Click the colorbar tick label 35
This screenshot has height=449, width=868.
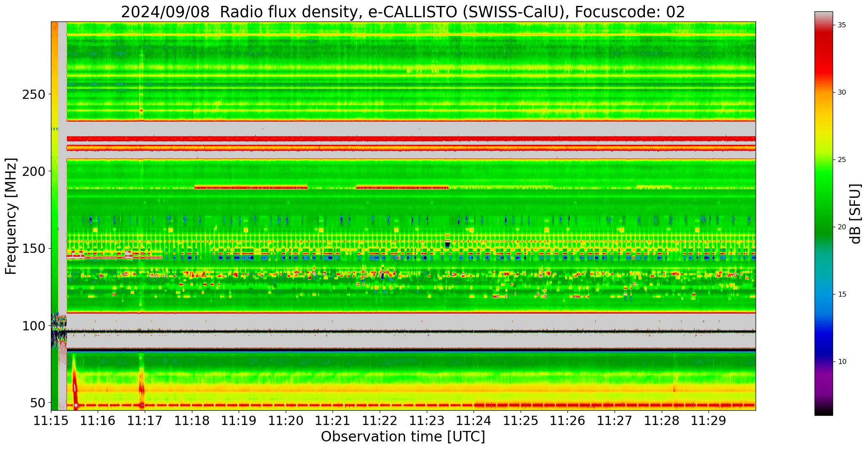tap(842, 25)
